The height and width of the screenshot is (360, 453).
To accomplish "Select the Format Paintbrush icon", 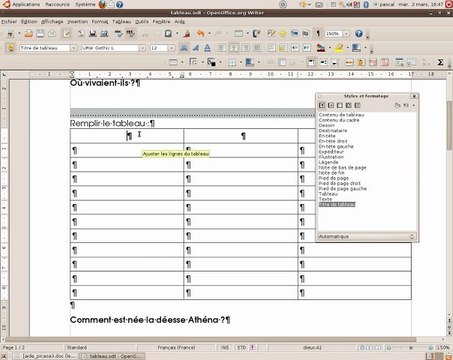I will coord(187,33).
